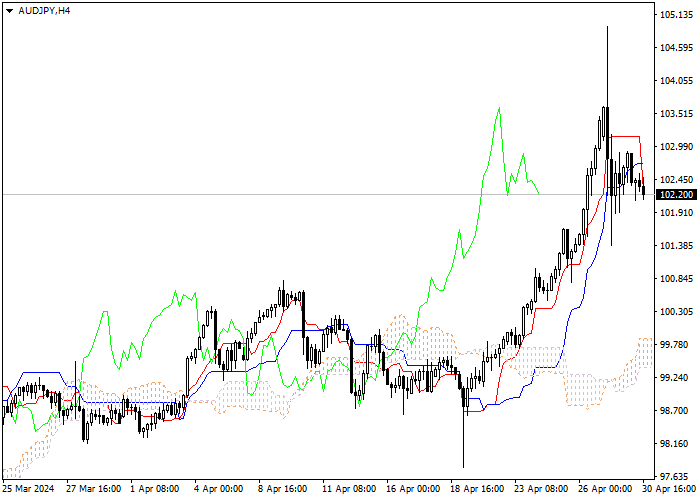Click the 26 Apr 00:00 time label

(x=606, y=489)
